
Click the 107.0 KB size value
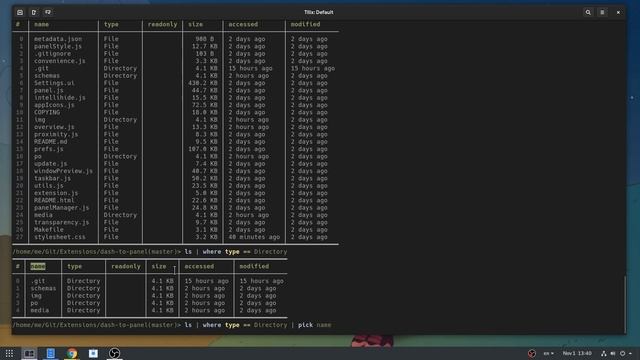click(x=203, y=149)
